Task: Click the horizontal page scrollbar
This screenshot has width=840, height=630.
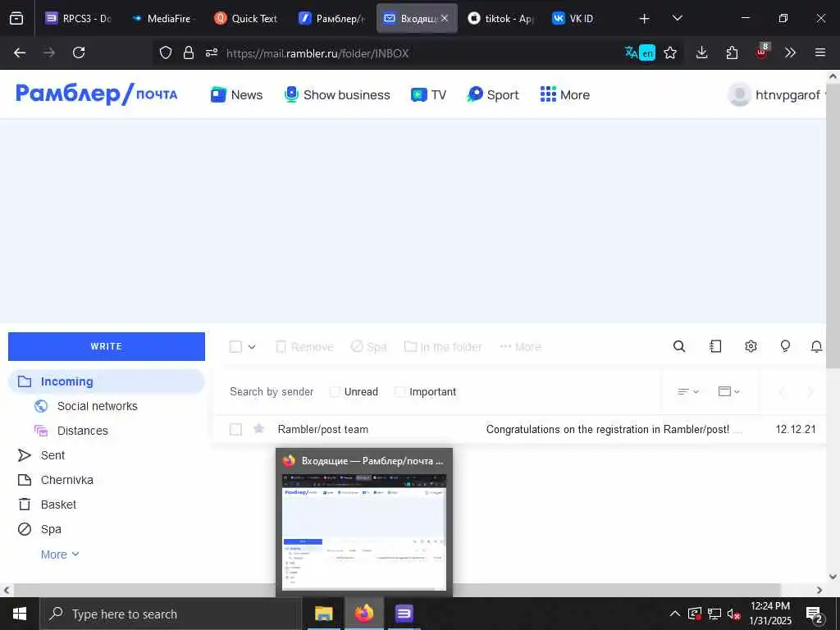Action: tap(396, 590)
